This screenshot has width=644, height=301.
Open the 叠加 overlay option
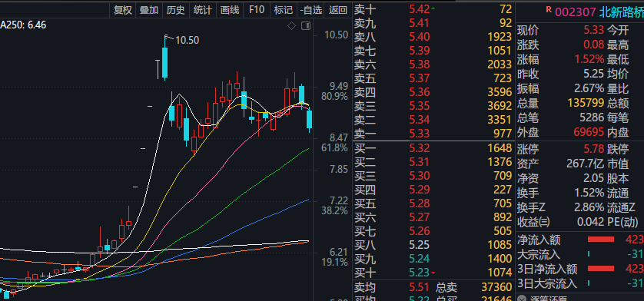(x=149, y=10)
